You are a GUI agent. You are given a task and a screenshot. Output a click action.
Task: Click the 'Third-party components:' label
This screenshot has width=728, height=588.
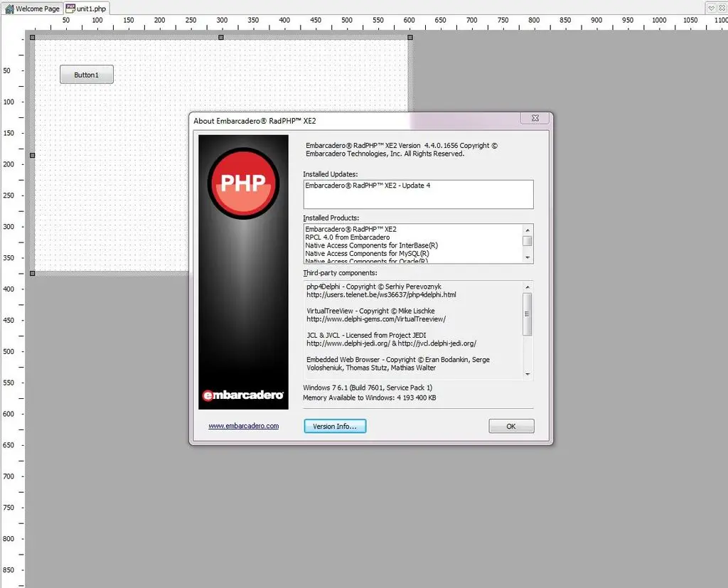[341, 273]
